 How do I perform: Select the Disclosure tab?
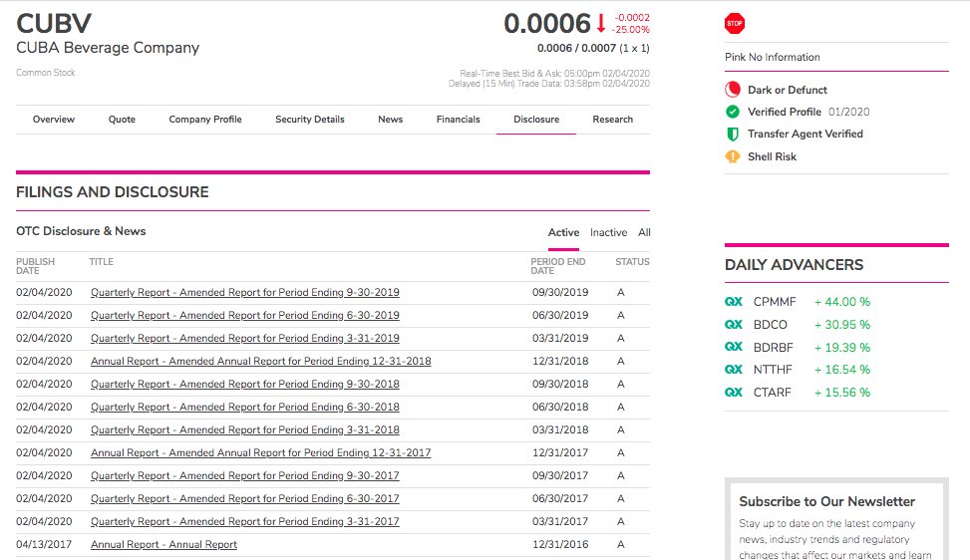(536, 120)
